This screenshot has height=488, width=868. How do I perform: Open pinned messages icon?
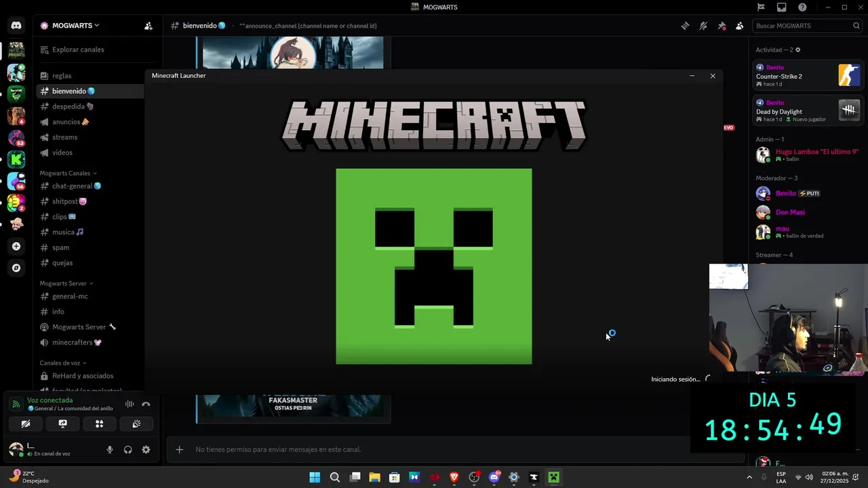(722, 26)
